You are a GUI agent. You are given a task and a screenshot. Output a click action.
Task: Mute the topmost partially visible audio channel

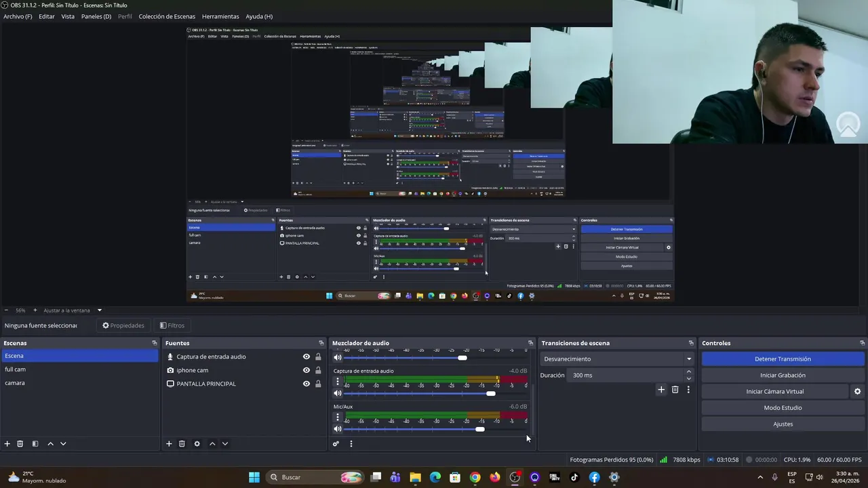pyautogui.click(x=338, y=358)
